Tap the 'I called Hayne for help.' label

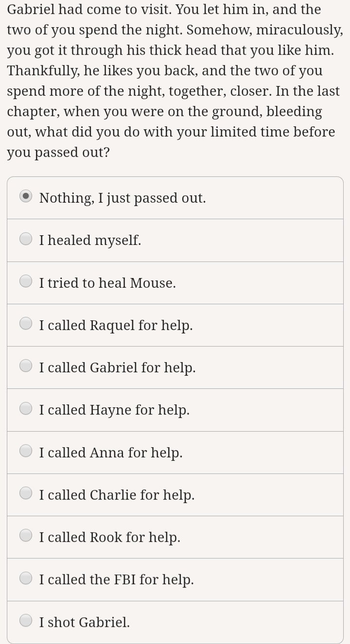(114, 410)
